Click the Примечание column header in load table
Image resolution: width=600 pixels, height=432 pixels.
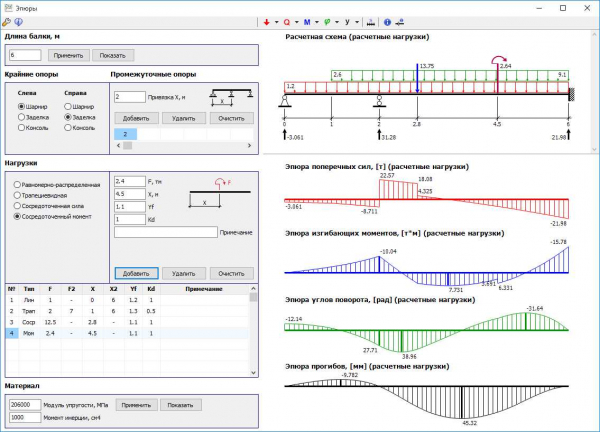[204, 289]
